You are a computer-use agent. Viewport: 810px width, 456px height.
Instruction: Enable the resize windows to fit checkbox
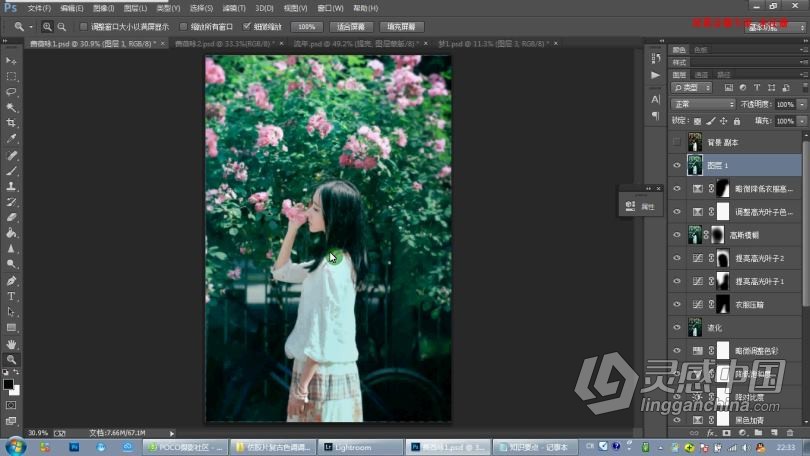coord(83,26)
